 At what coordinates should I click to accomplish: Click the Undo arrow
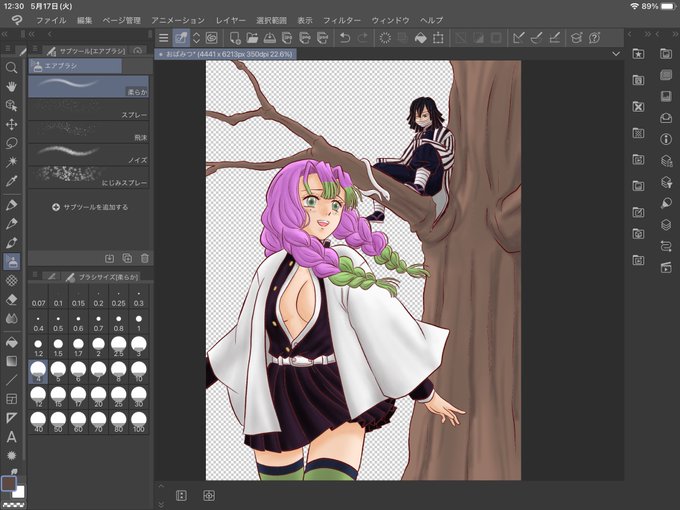345,38
